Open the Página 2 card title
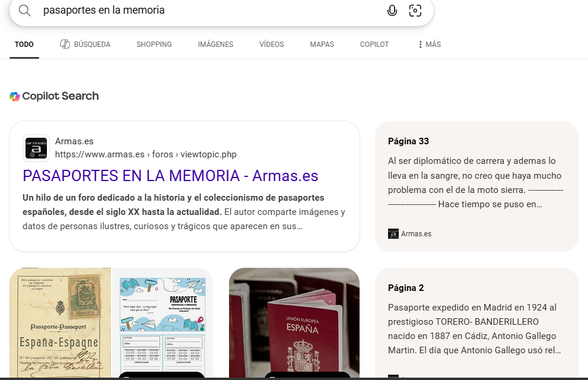Viewport: 588px width, 380px height. [406, 288]
